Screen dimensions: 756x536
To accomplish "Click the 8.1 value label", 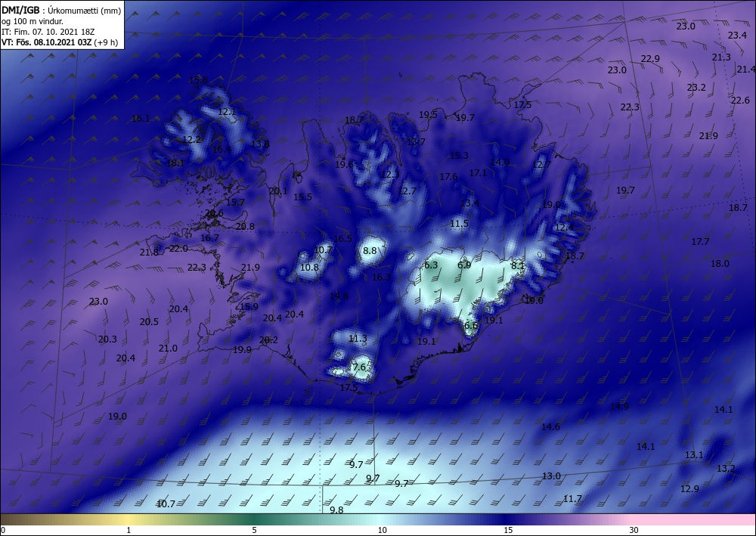I will 517,265.
